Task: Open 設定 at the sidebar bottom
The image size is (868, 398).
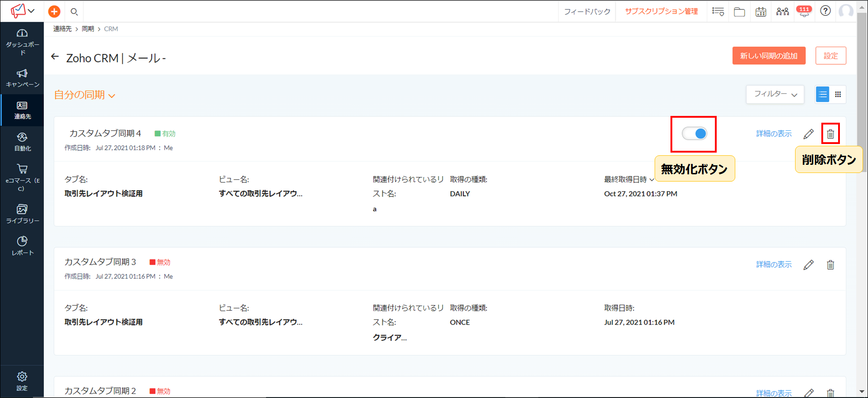Action: (x=22, y=381)
